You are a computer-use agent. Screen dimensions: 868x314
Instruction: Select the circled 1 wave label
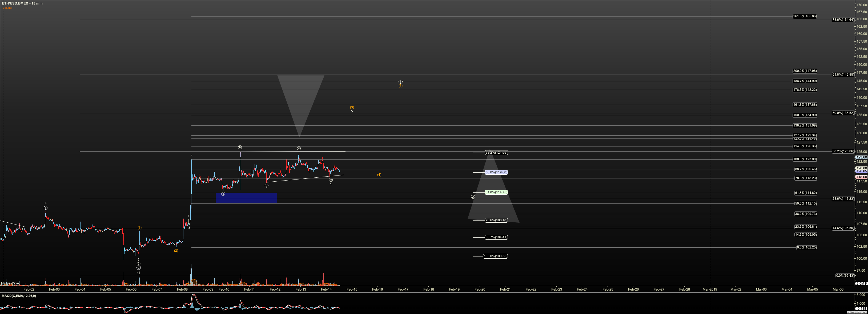tap(400, 82)
